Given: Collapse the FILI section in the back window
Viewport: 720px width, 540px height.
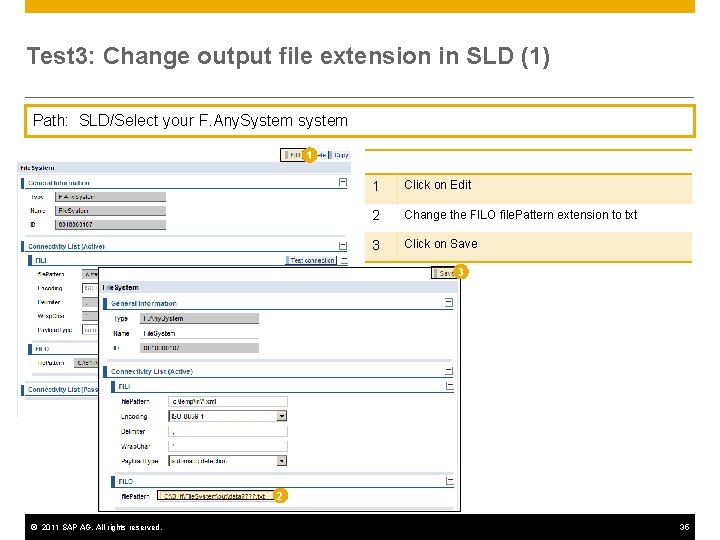Looking at the screenshot, I should (344, 261).
